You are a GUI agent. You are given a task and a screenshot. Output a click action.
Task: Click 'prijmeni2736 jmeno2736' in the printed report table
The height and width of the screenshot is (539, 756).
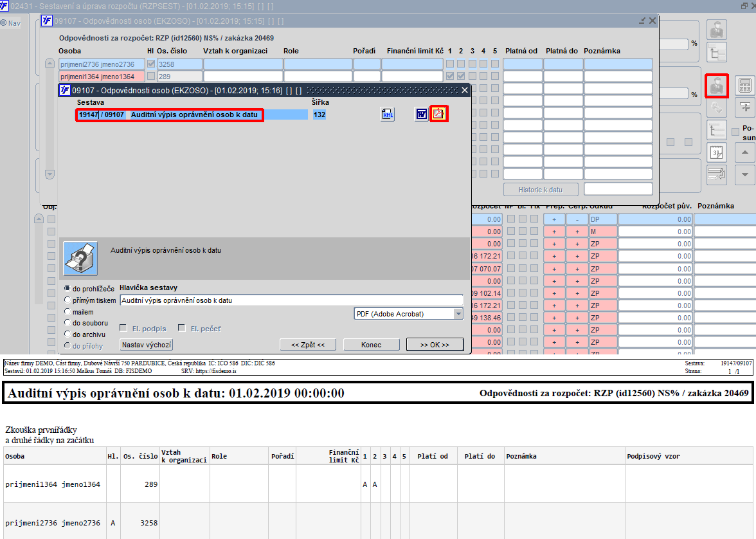(53, 522)
